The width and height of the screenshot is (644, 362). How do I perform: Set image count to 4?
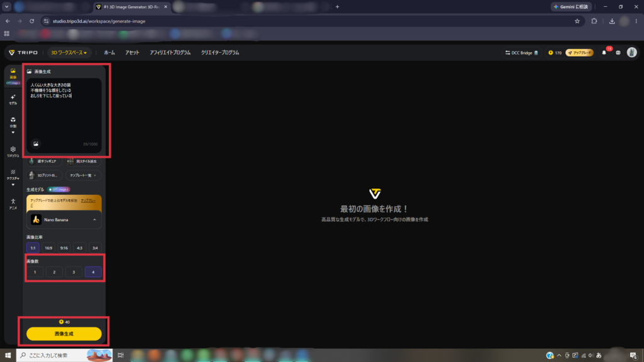tap(93, 272)
